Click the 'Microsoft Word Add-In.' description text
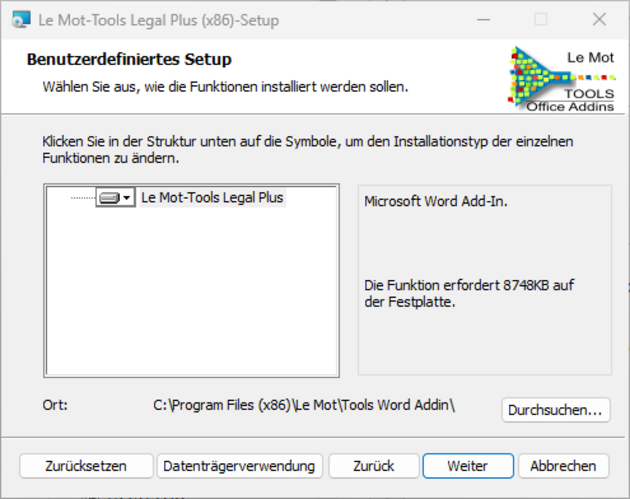This screenshot has width=630, height=499. click(x=436, y=201)
